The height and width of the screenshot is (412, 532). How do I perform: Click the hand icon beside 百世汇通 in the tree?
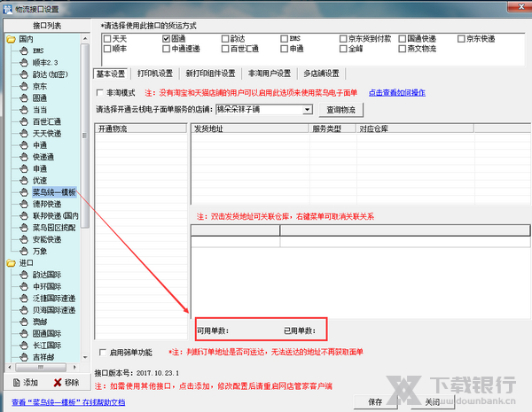tap(23, 121)
